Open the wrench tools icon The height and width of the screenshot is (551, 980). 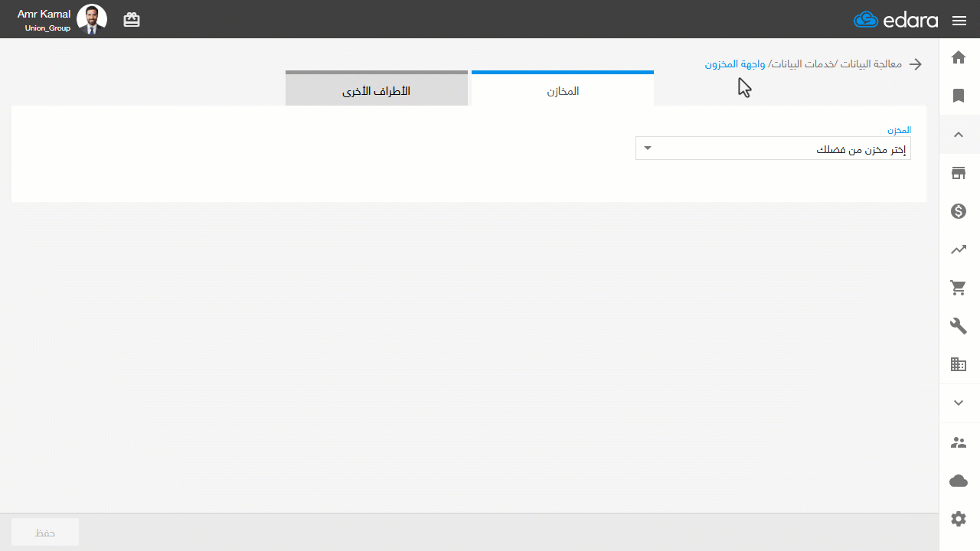point(959,326)
